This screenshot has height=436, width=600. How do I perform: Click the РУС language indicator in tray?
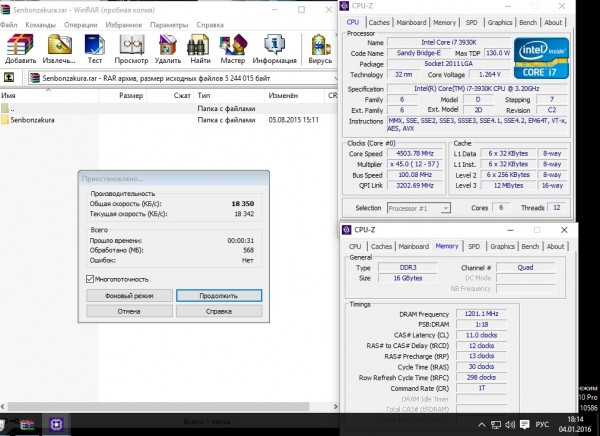pyautogui.click(x=542, y=424)
